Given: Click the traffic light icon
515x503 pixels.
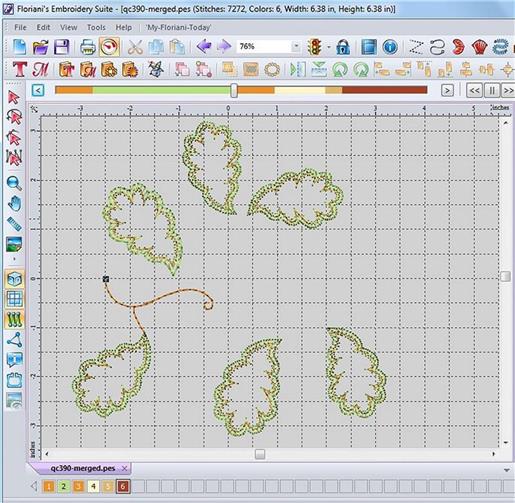Looking at the screenshot, I should [x=315, y=47].
